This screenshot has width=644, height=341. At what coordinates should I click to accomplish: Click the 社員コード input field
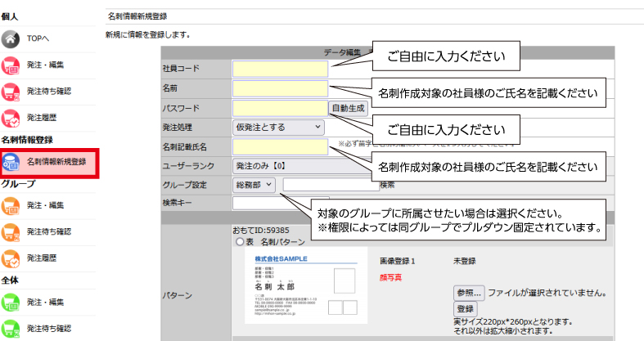280,69
